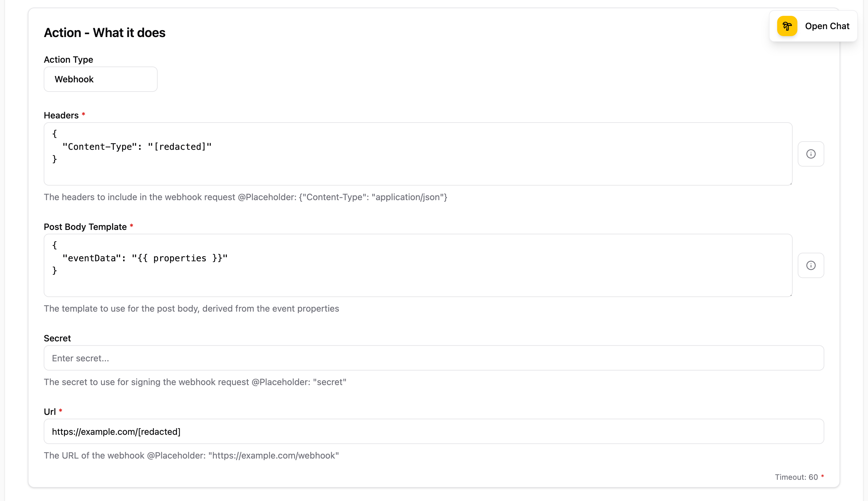Click the webhook URL placeholder helper text
The width and height of the screenshot is (868, 501).
point(191,455)
